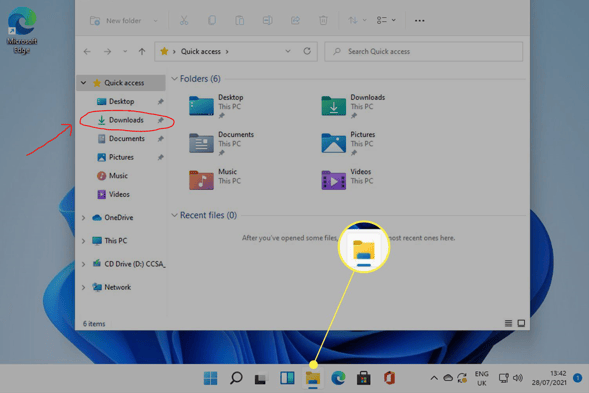Go up one folder with up arrow
The image size is (589, 393).
pos(142,51)
